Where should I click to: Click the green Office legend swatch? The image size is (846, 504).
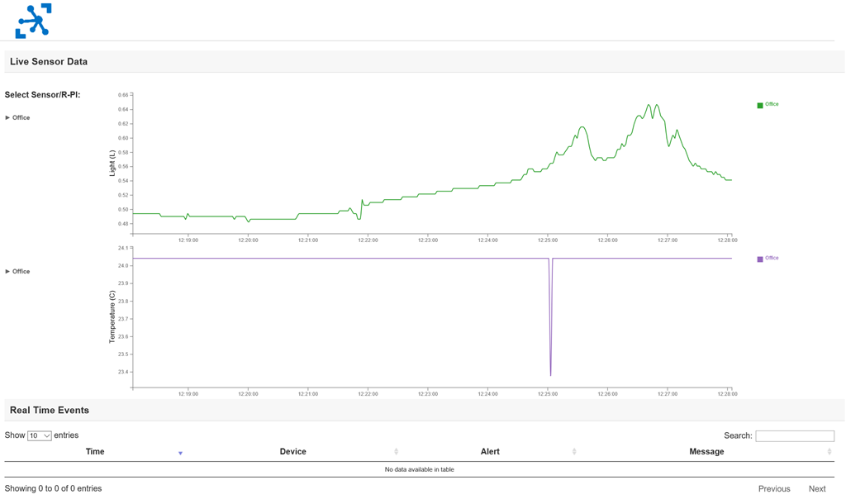coord(760,105)
